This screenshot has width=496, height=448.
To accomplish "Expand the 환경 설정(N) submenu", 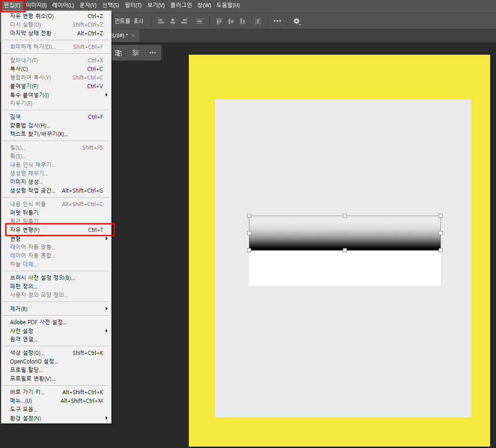I will pos(56,418).
